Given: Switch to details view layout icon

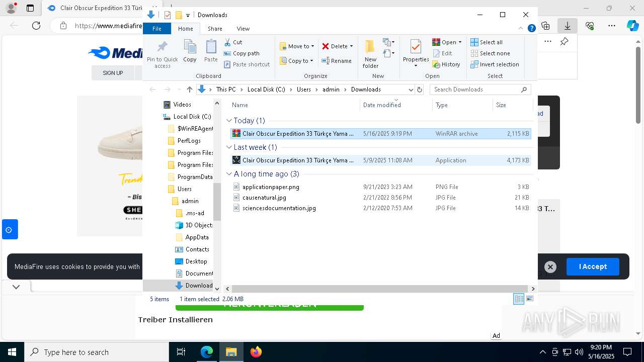Looking at the screenshot, I should point(519,299).
